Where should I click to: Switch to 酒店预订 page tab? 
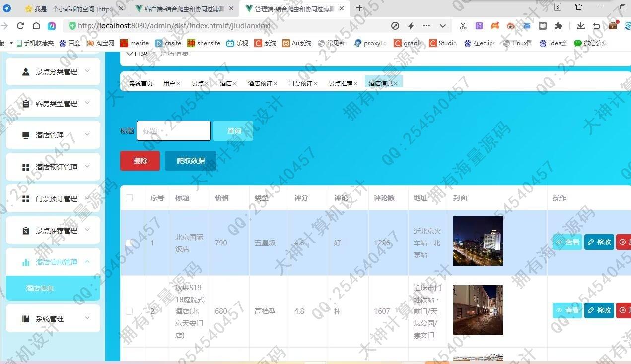tap(260, 83)
